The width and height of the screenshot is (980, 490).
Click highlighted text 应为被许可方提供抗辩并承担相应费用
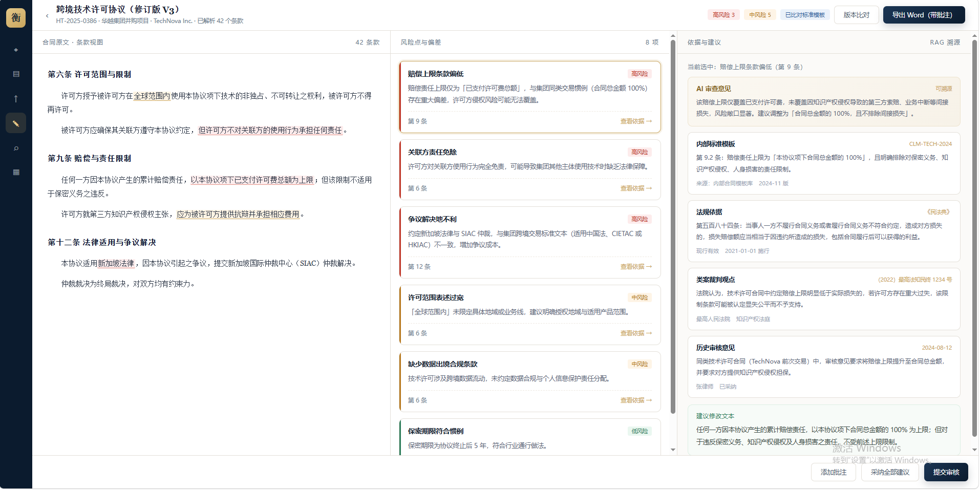[238, 215]
